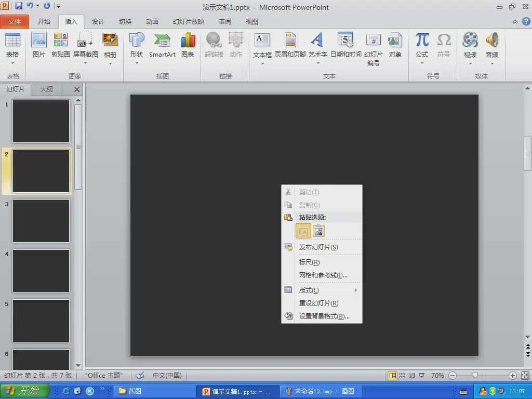The image size is (532, 399).
Task: Insert 日期和时间 date and time
Action: [346, 45]
